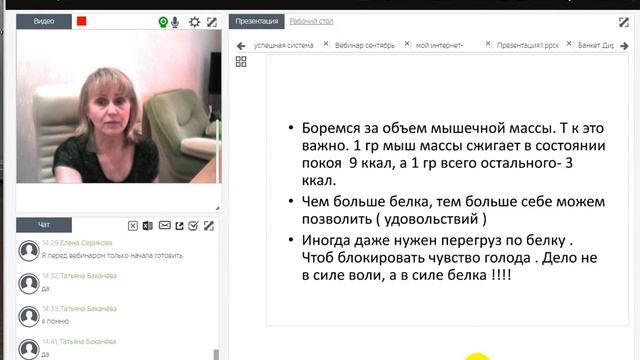Expand the chat panel to fullscreen
640x360 pixels.
pos(209,226)
